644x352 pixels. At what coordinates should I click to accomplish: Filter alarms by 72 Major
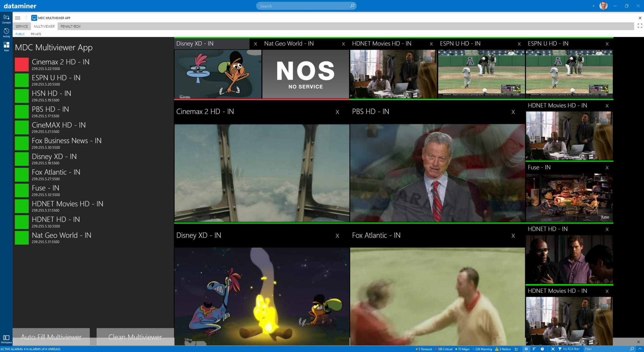(462, 349)
